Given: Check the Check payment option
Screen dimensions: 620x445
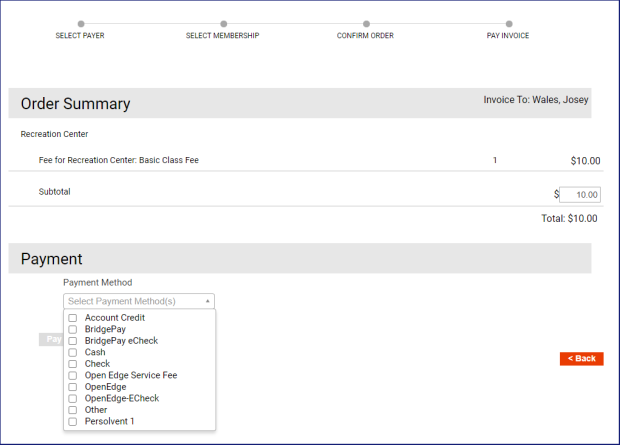Looking at the screenshot, I should [73, 364].
